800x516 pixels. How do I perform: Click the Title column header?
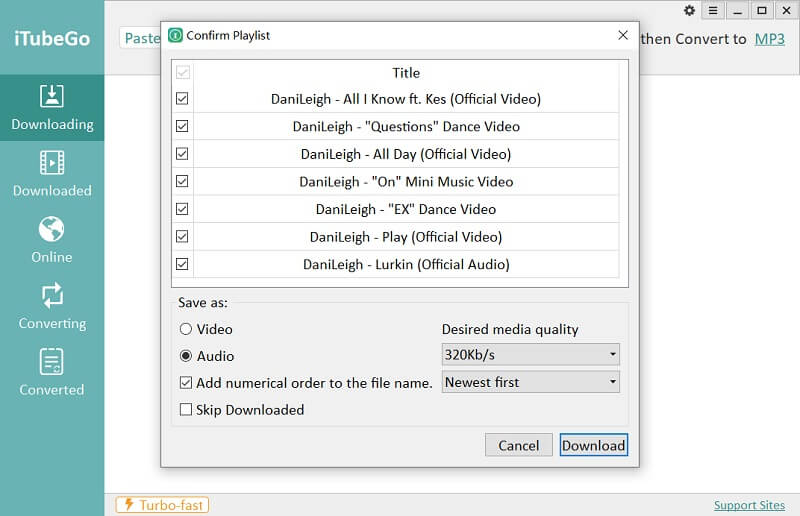(x=406, y=72)
